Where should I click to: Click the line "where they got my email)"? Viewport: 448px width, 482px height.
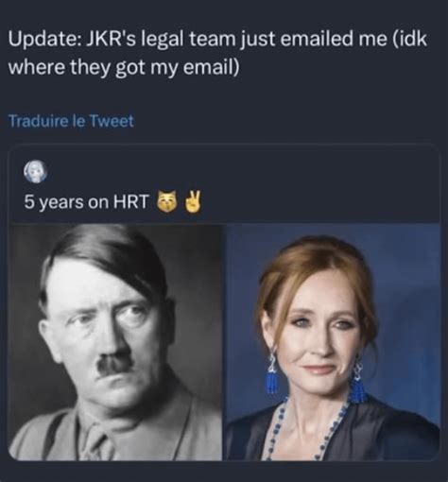(124, 67)
